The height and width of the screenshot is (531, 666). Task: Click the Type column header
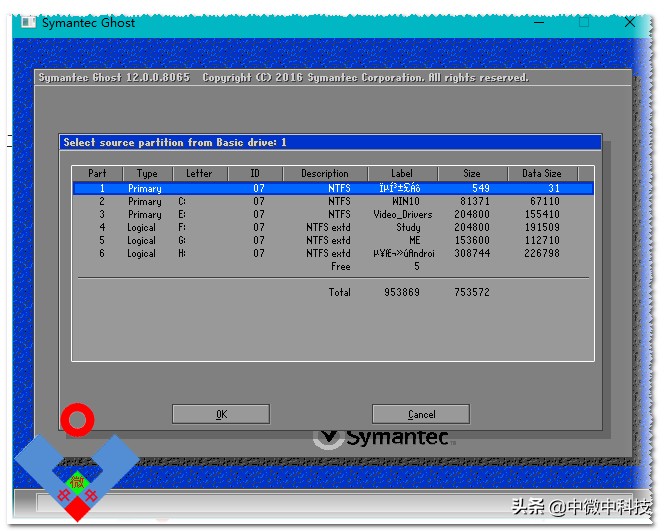coord(147,173)
